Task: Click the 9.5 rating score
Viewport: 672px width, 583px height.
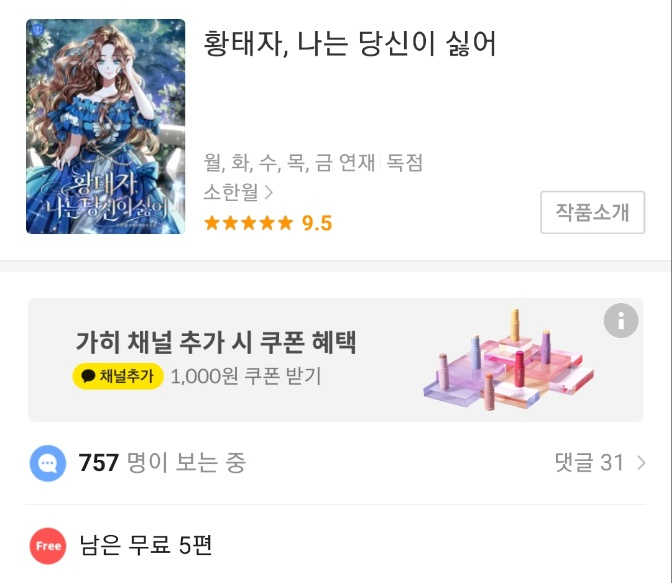Action: tap(316, 222)
